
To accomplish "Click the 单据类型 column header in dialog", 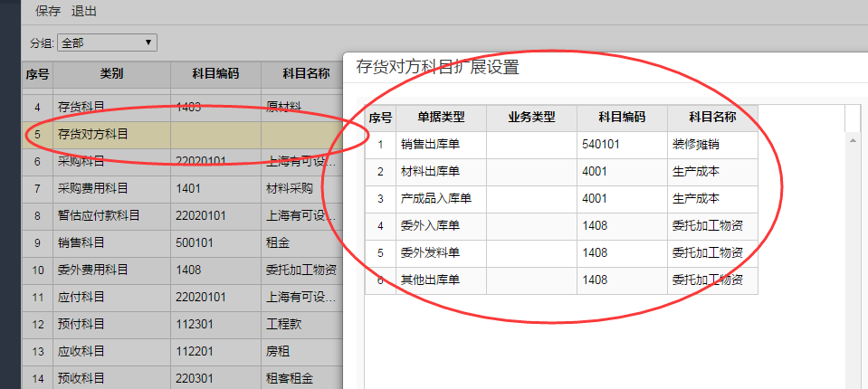I will (x=441, y=118).
